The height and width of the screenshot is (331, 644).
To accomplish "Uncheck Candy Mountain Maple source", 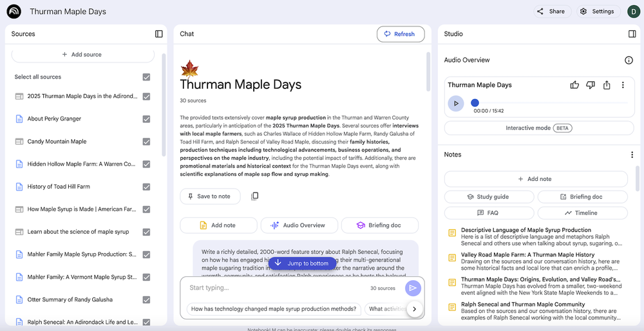I will [x=146, y=142].
